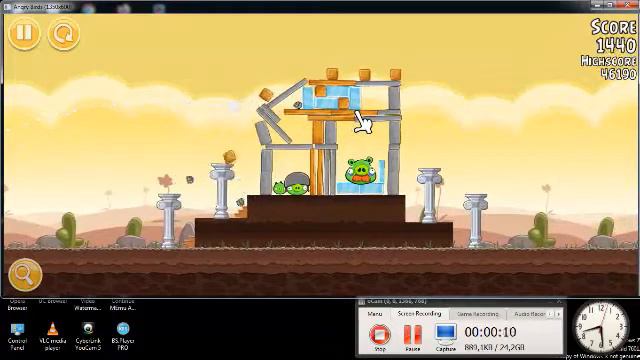Tap the helmet-wearing green pig
Screen dimensions: 640x360
(297, 183)
